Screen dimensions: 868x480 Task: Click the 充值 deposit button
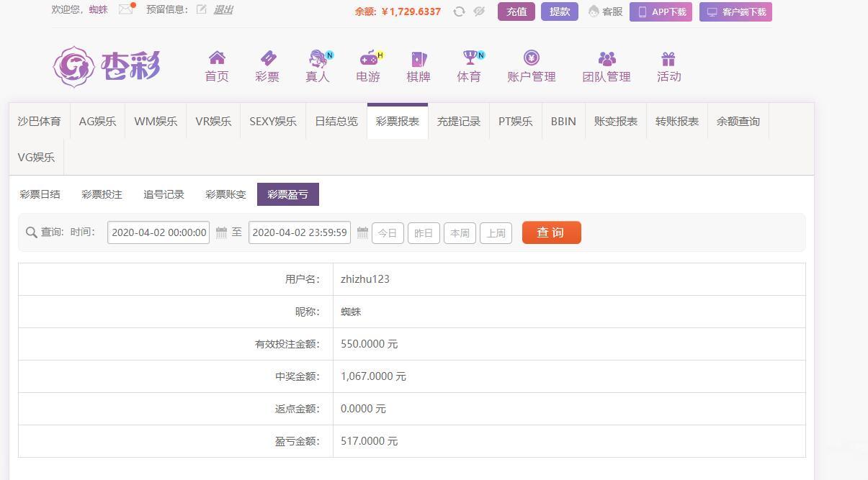[x=516, y=12]
